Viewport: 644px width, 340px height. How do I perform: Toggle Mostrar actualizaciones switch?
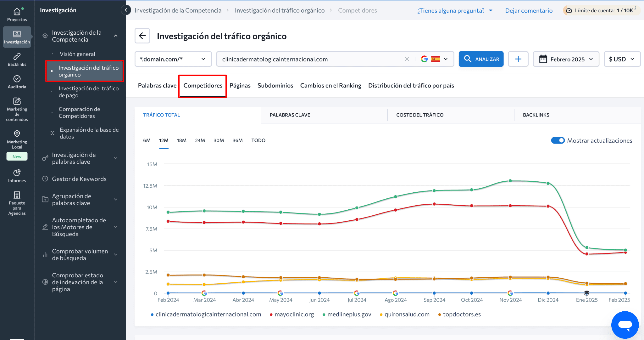[x=558, y=140]
